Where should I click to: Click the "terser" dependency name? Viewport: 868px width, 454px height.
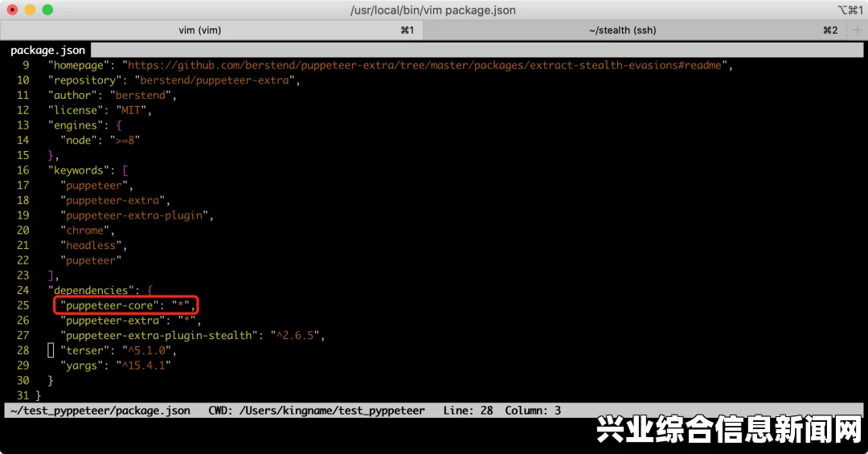84,350
